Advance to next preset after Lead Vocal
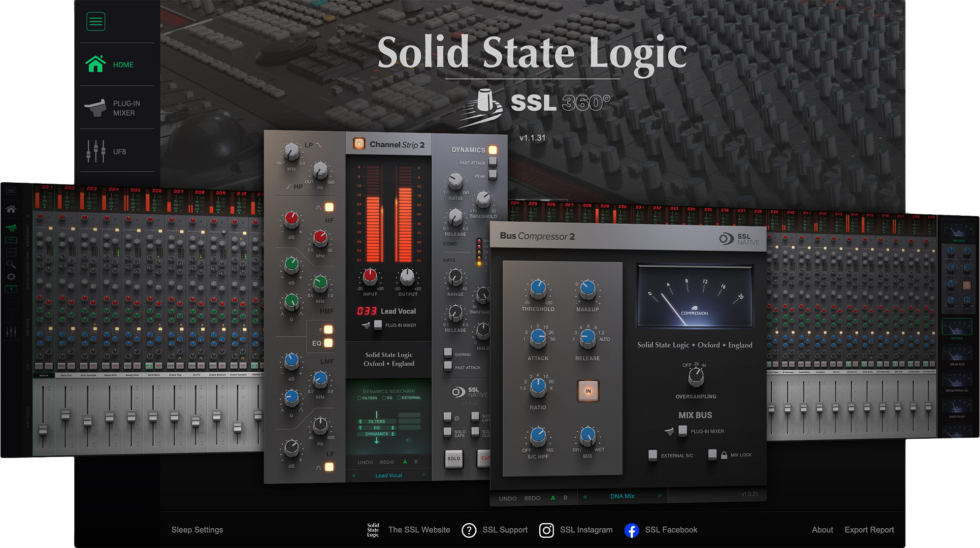The height and width of the screenshot is (548, 980). point(424,475)
